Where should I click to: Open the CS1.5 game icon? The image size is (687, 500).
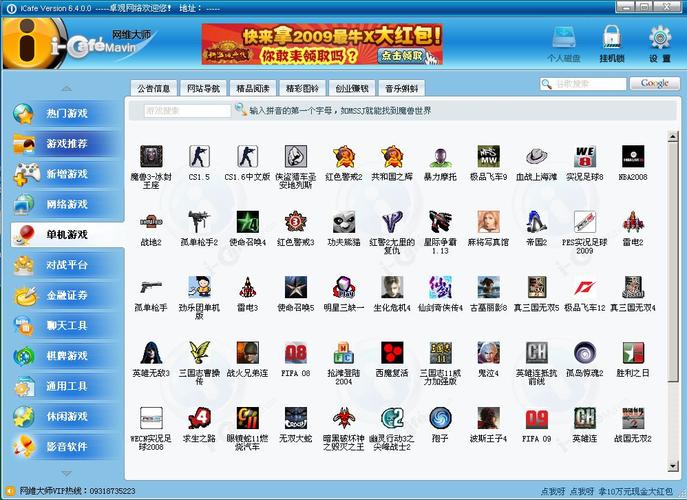[x=199, y=156]
